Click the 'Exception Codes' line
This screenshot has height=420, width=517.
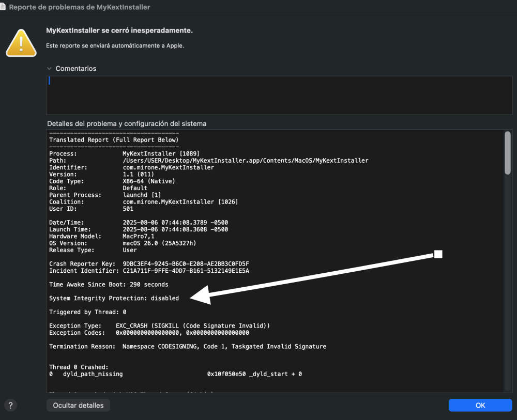(149, 333)
